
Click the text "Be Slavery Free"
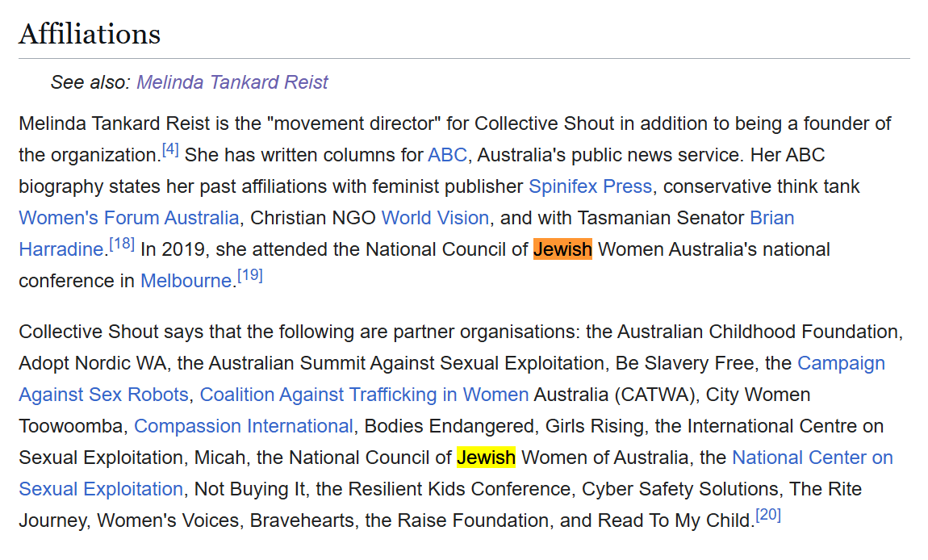click(x=685, y=362)
